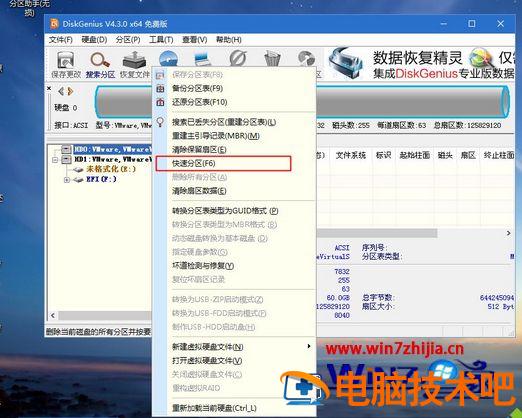This screenshot has width=522, height=418.
Task: Select HD0:VMware tree item
Action: click(112, 149)
